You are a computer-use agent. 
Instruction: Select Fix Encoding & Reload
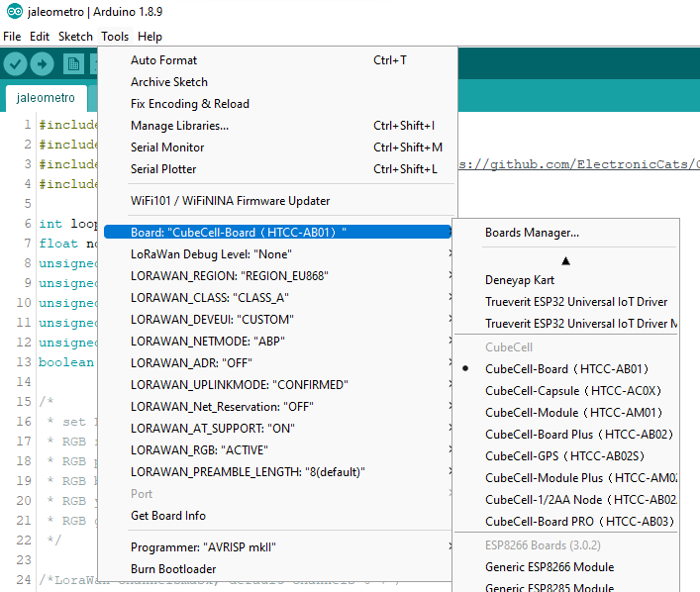click(x=277, y=104)
